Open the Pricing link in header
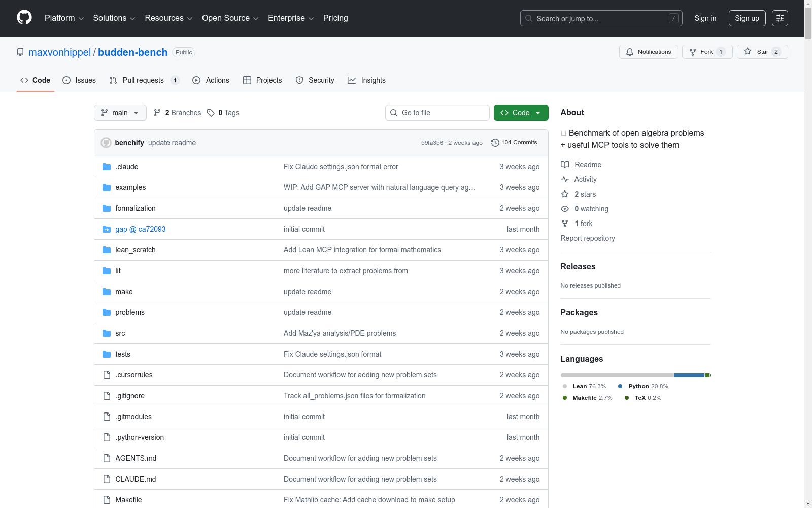 [x=335, y=18]
